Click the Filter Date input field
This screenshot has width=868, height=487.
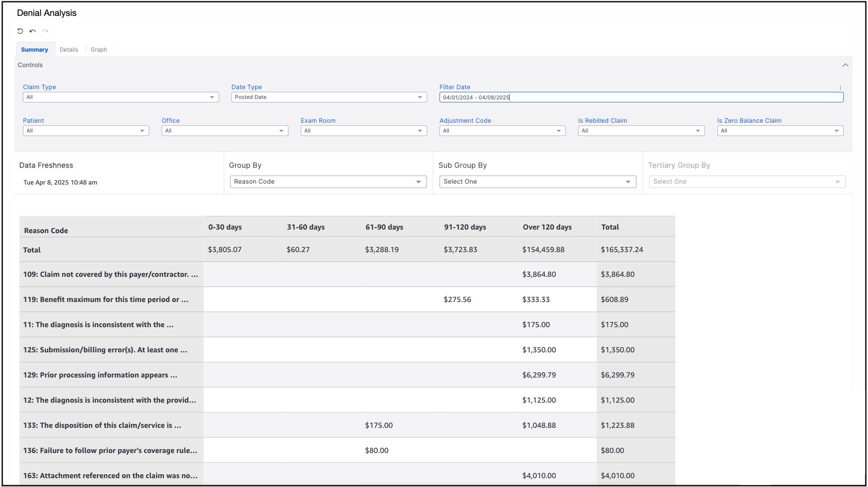[641, 97]
